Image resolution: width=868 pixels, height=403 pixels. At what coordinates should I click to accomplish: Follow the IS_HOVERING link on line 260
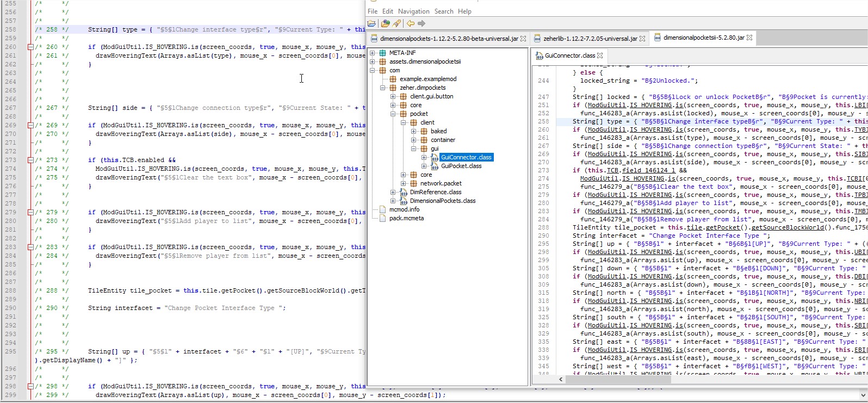coord(650,129)
